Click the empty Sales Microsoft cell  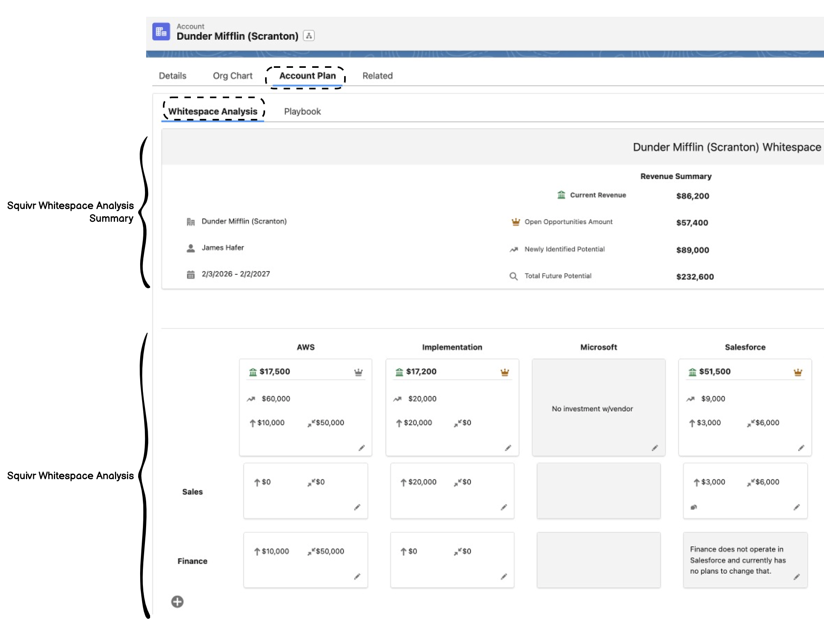click(x=598, y=491)
